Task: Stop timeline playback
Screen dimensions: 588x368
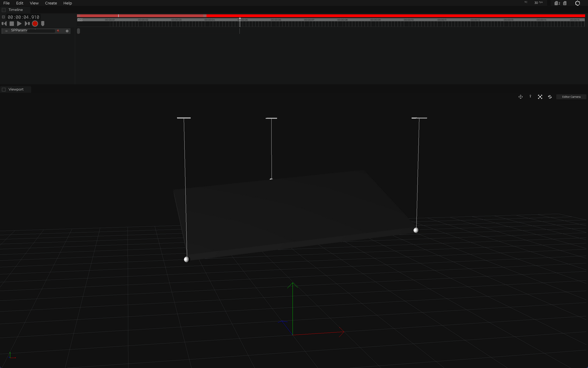Action: click(12, 24)
